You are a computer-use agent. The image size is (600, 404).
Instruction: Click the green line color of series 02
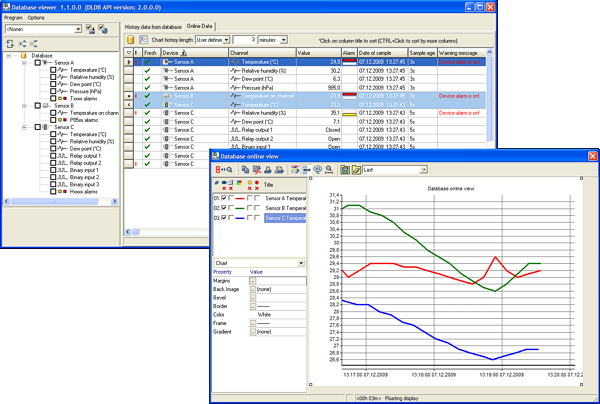240,208
